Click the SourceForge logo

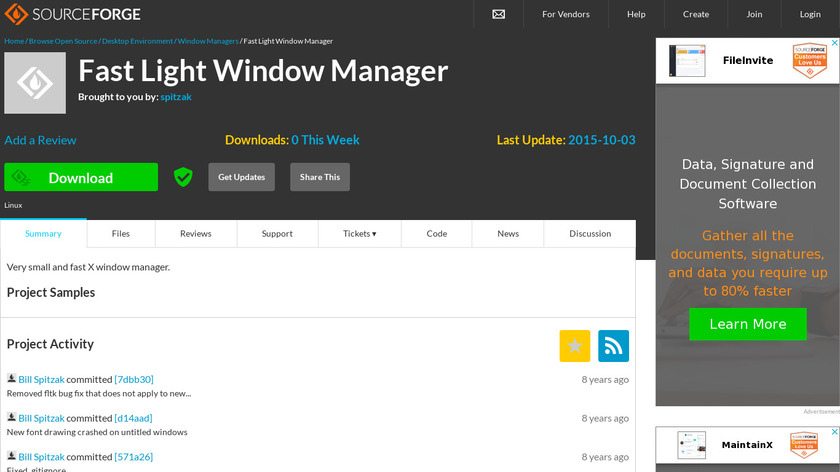(x=72, y=14)
